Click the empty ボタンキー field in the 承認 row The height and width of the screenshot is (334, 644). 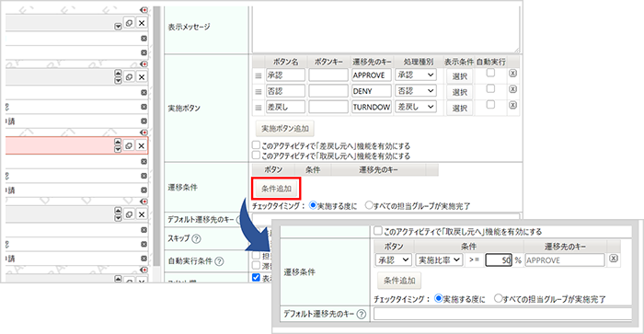tap(328, 75)
